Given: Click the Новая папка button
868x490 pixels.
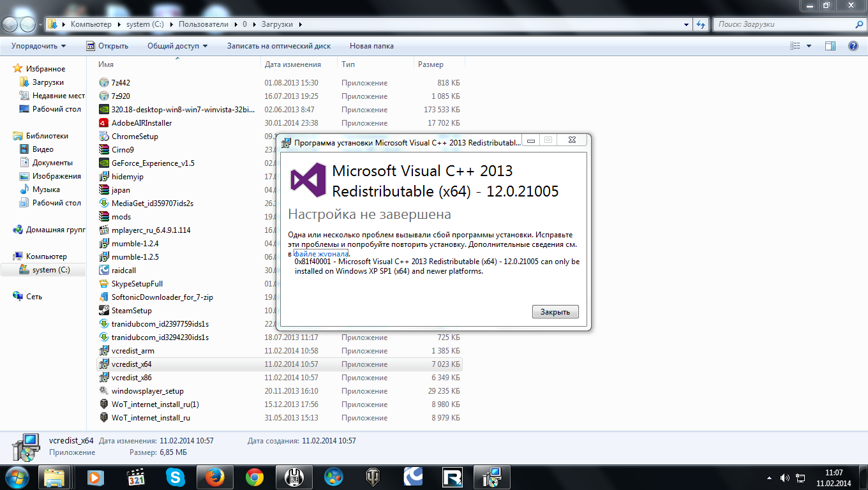Looking at the screenshot, I should [371, 46].
